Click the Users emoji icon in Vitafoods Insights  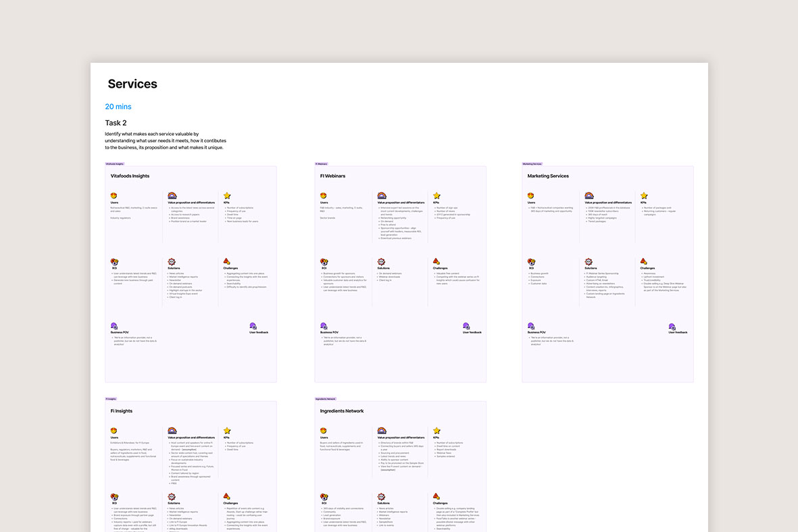(114, 196)
